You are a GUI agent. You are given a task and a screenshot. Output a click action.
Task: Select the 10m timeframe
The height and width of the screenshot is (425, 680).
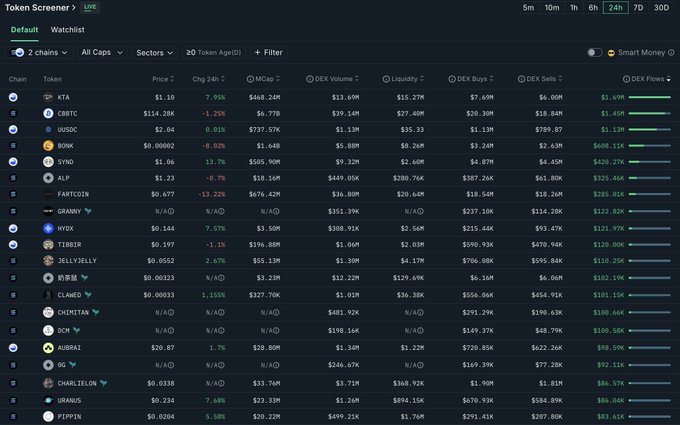point(552,7)
